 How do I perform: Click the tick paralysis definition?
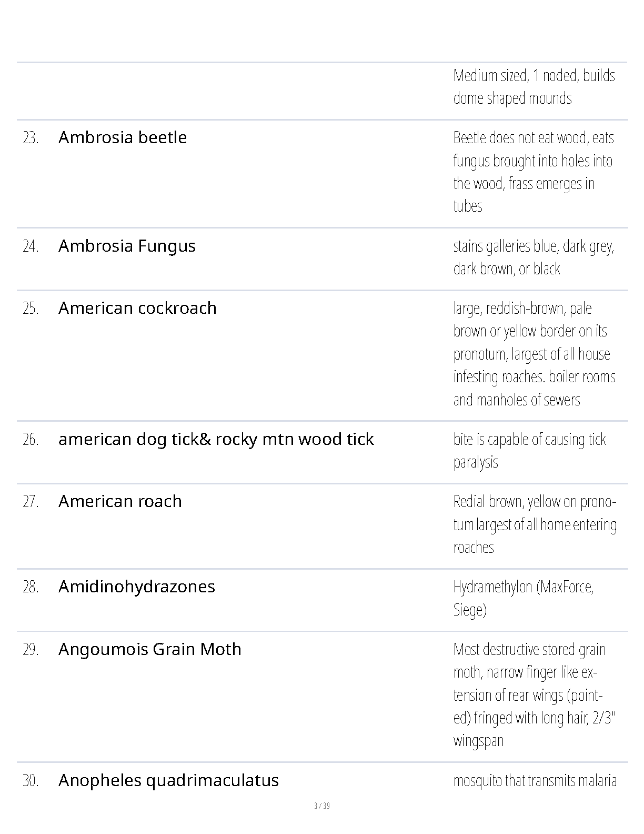coord(529,451)
